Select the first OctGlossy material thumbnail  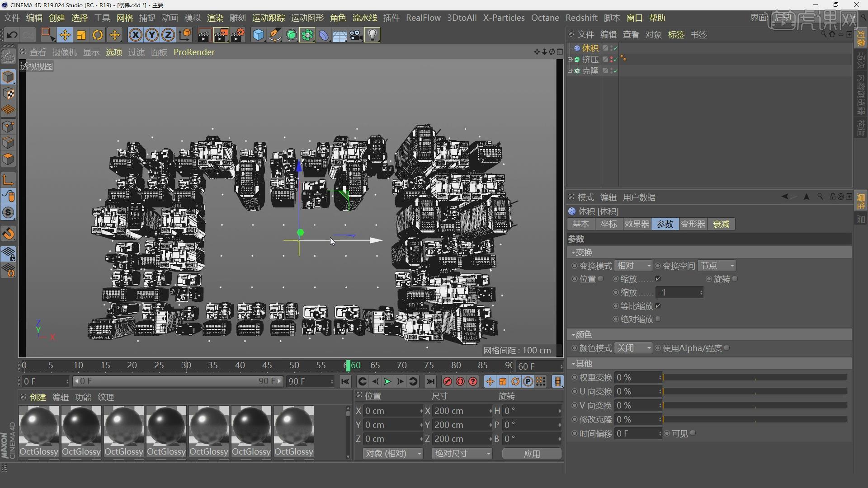point(39,426)
